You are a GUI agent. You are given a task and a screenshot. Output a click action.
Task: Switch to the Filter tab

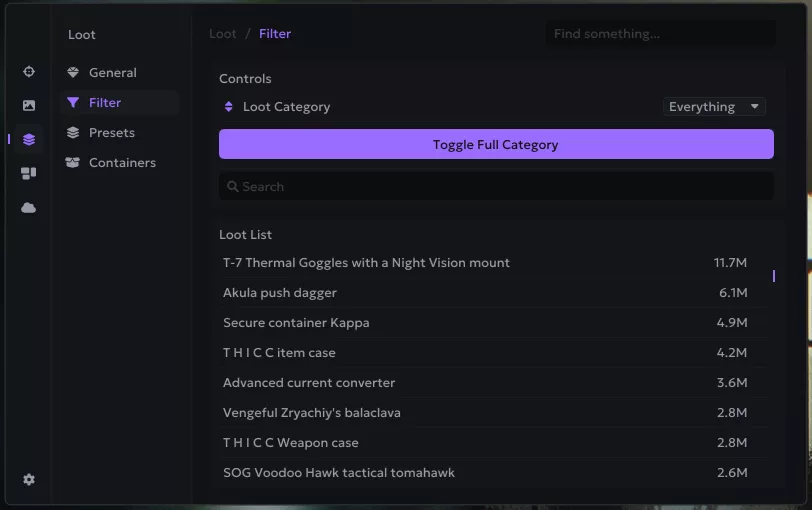point(105,103)
